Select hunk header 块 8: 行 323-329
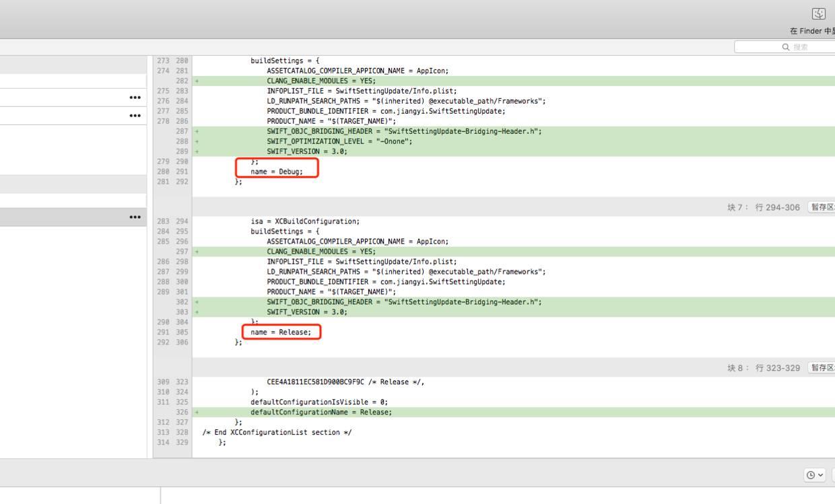The width and height of the screenshot is (835, 504). pos(763,368)
